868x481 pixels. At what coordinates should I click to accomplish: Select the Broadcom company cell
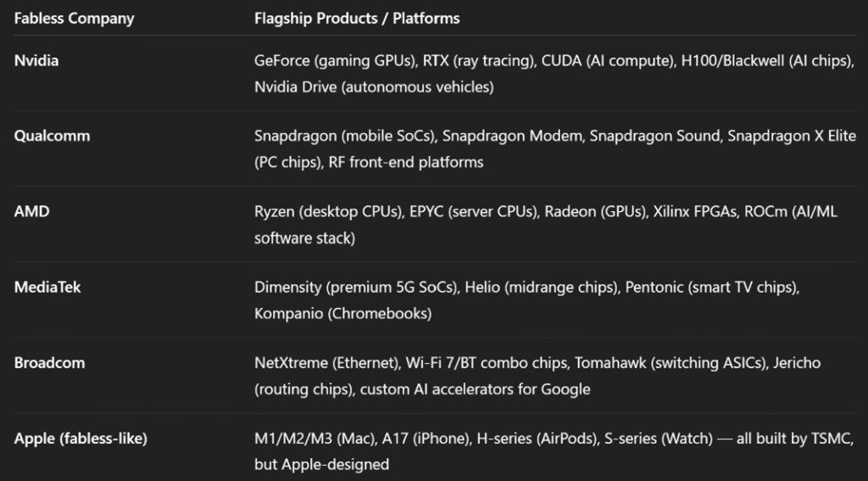[49, 362]
